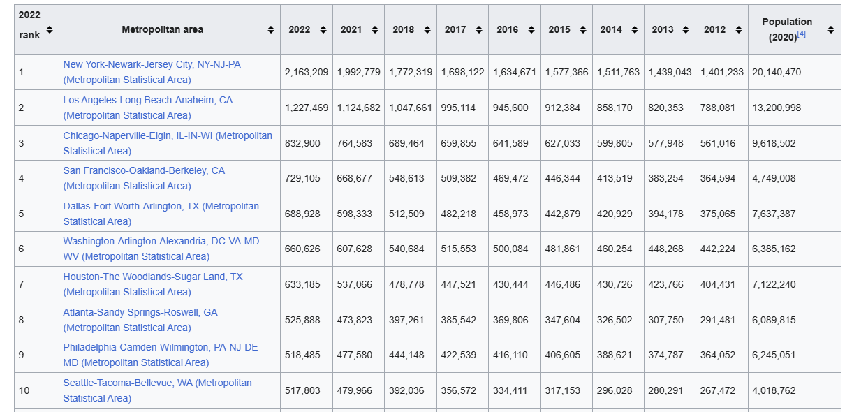Click San Francisco 2014 value 413,519
Image resolution: width=868 pixels, height=412 pixels.
(x=615, y=178)
